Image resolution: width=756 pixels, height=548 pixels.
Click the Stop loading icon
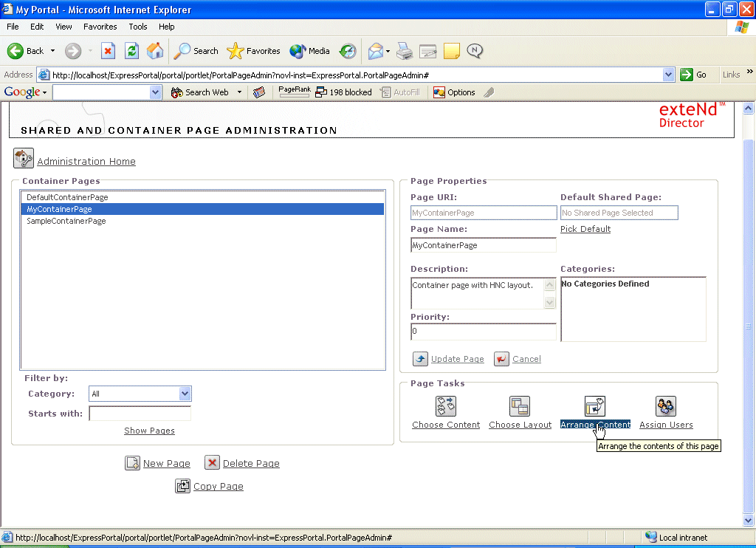[108, 51]
